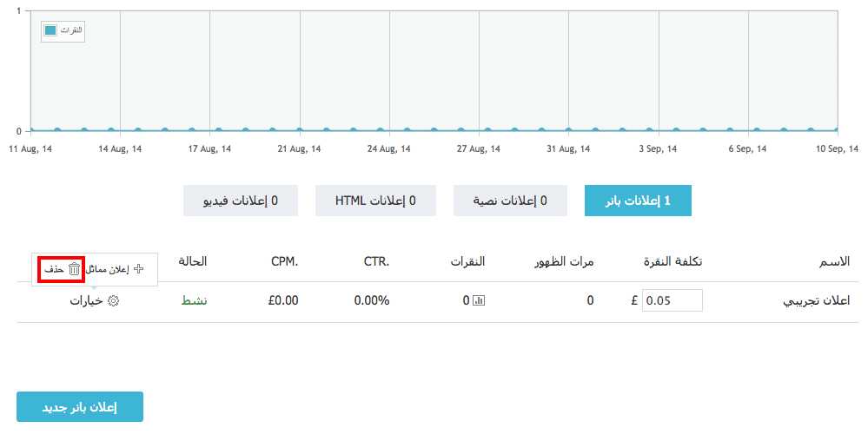Sort by the النقرات column header
The image size is (868, 441).
point(467,261)
